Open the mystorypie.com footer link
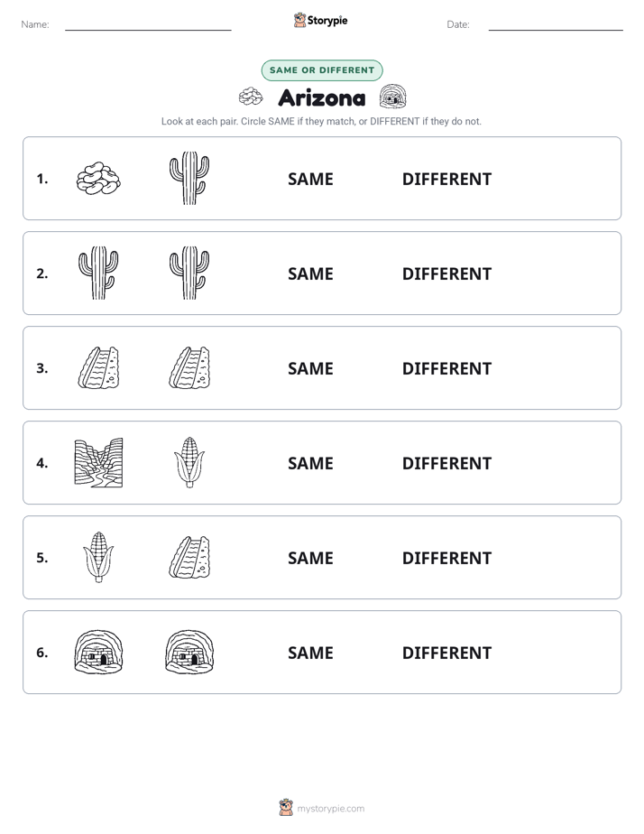The image size is (644, 834). pyautogui.click(x=330, y=809)
